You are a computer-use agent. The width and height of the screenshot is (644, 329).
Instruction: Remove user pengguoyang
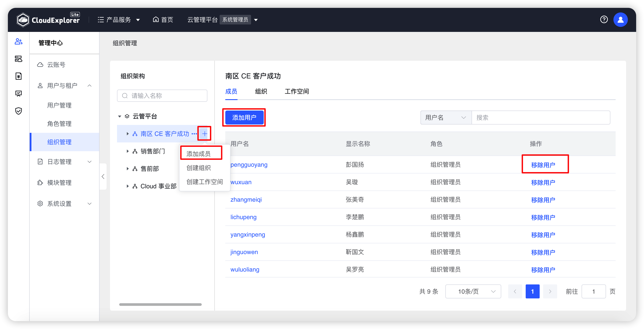click(x=543, y=165)
